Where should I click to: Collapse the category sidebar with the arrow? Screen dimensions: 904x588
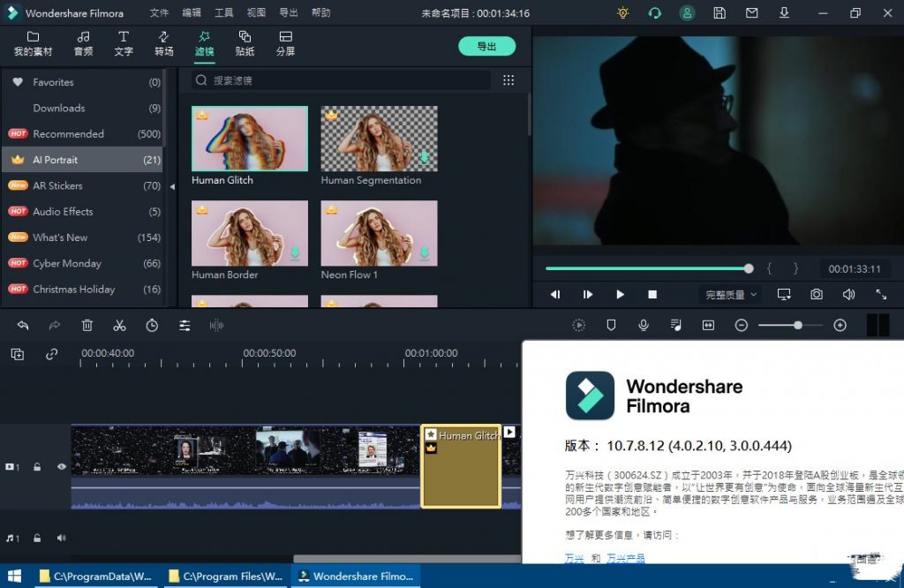pyautogui.click(x=172, y=187)
